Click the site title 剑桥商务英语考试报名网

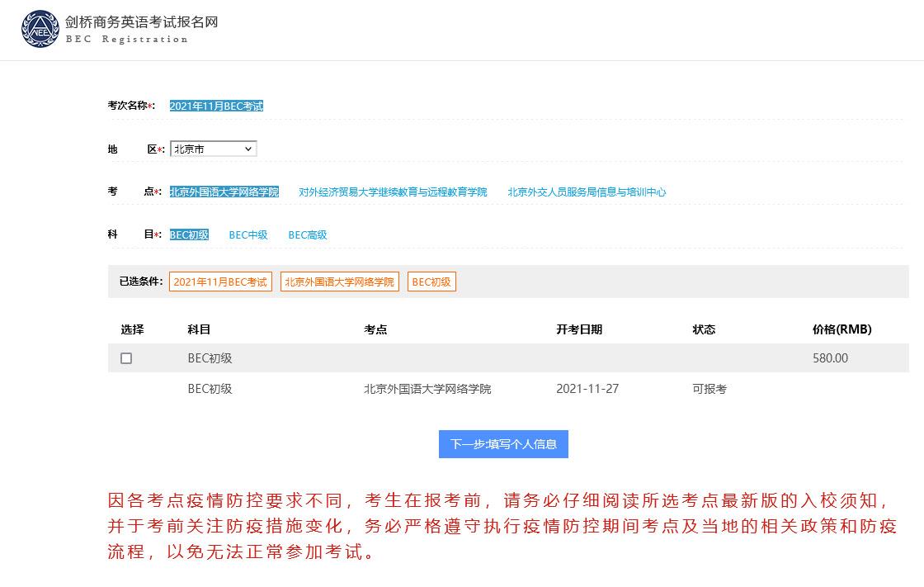141,21
